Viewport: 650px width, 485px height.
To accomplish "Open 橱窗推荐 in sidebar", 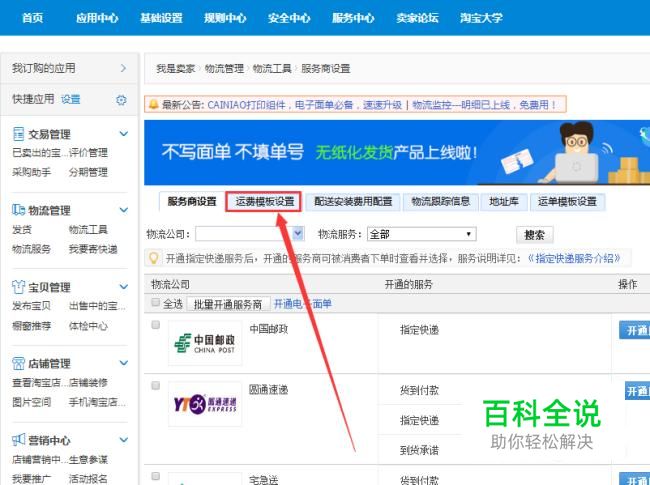I will (x=32, y=325).
